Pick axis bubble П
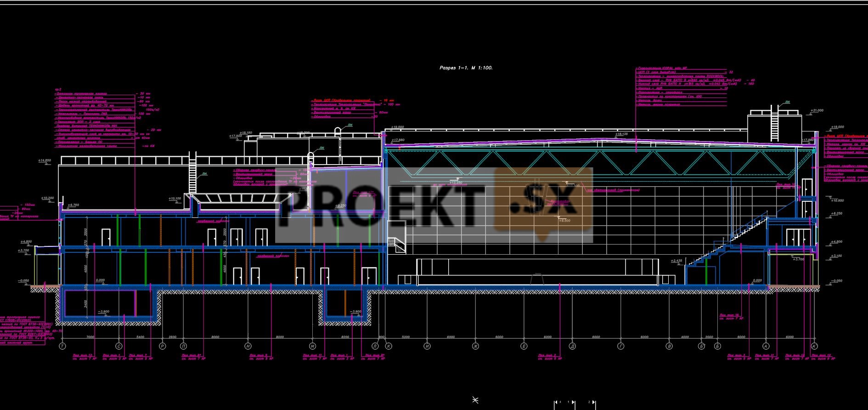Viewport: 868px width, 410px height. pos(184,346)
